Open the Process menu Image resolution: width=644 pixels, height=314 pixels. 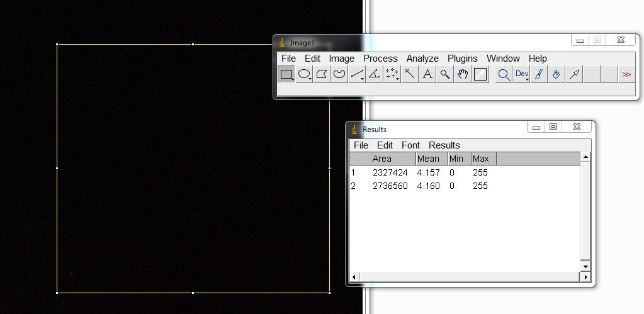click(x=380, y=59)
